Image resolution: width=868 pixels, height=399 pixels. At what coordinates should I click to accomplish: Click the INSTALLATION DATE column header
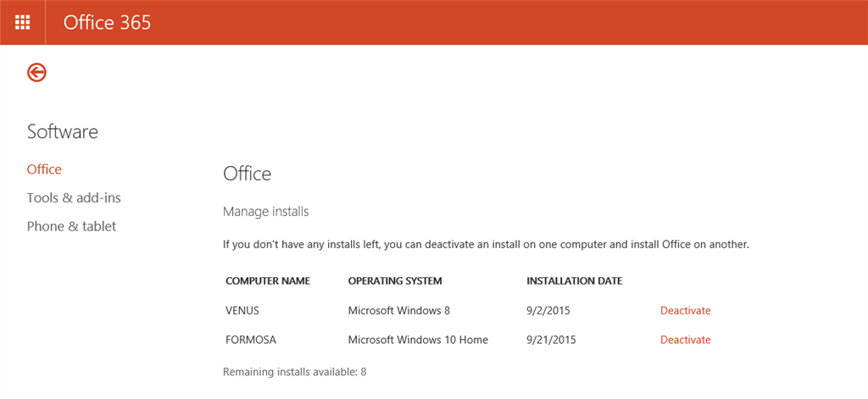[575, 281]
